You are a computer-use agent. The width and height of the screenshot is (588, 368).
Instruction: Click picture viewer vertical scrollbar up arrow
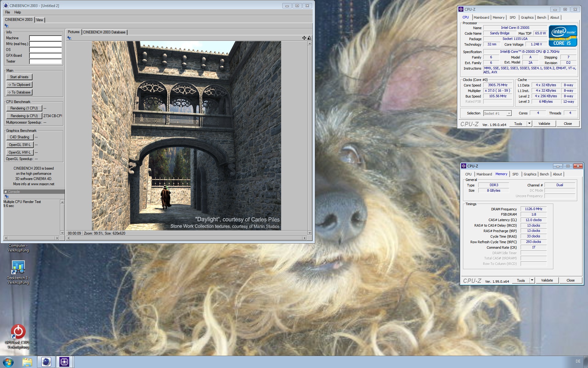tap(310, 44)
